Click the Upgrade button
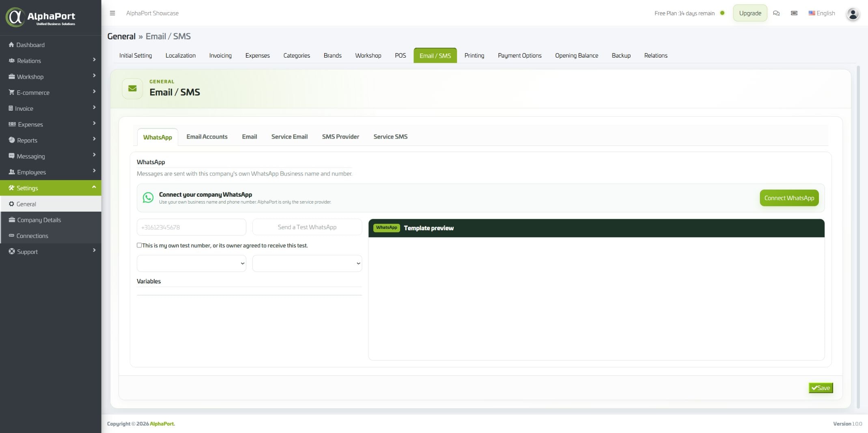The height and width of the screenshot is (433, 868). 750,13
